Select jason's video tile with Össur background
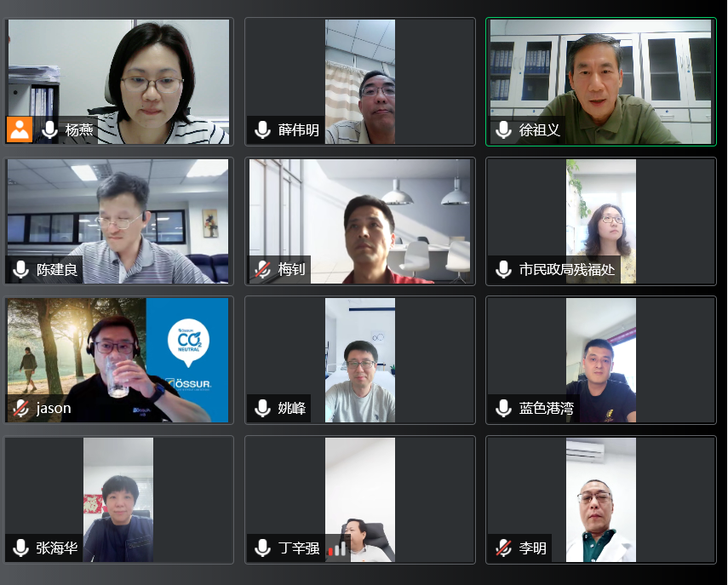 (118, 360)
